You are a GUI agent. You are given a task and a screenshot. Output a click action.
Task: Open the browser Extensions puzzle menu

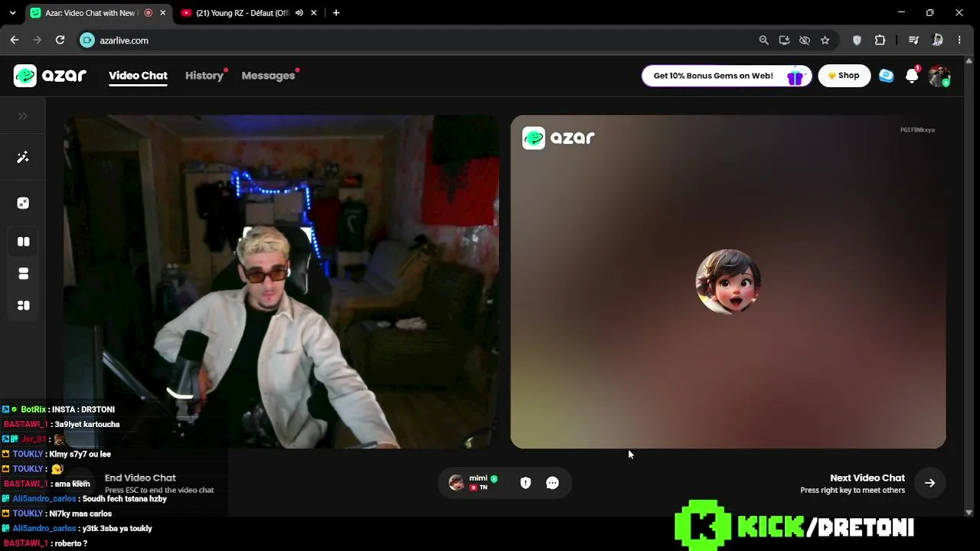[880, 41]
